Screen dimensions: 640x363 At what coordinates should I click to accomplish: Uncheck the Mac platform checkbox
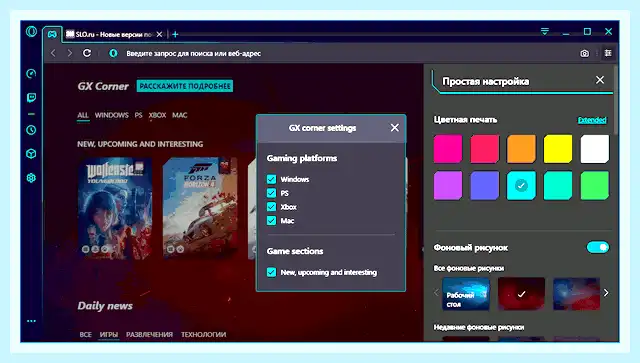271,220
